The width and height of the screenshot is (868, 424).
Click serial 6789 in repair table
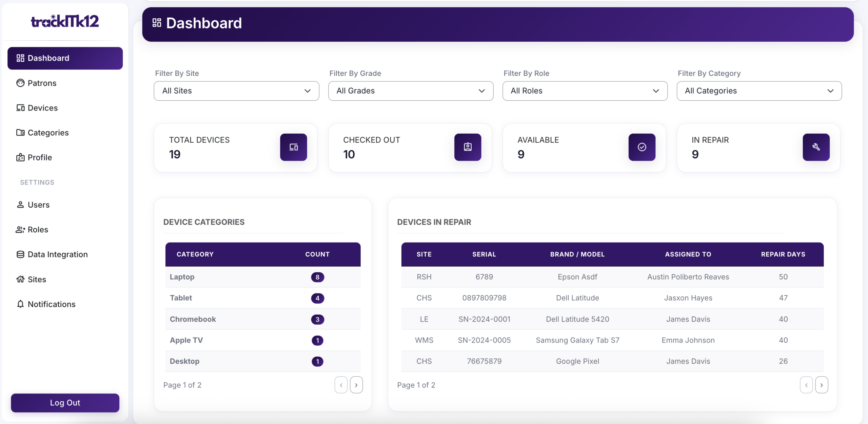tap(484, 277)
